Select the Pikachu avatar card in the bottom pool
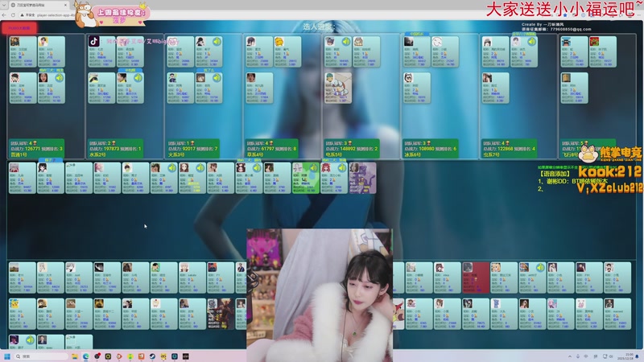The image size is (644, 362). click(23, 314)
